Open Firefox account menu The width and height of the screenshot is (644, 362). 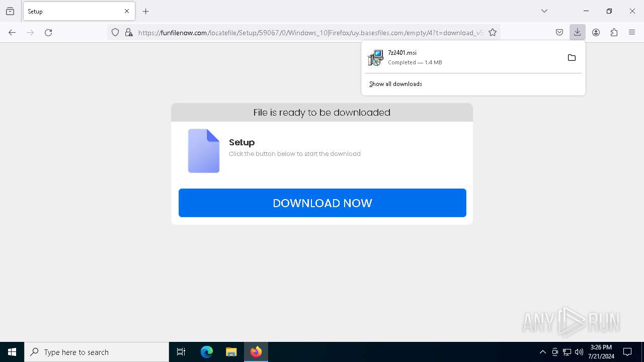click(x=596, y=33)
